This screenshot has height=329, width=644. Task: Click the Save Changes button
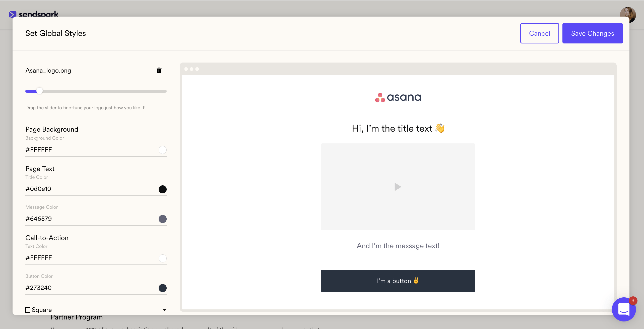click(593, 33)
